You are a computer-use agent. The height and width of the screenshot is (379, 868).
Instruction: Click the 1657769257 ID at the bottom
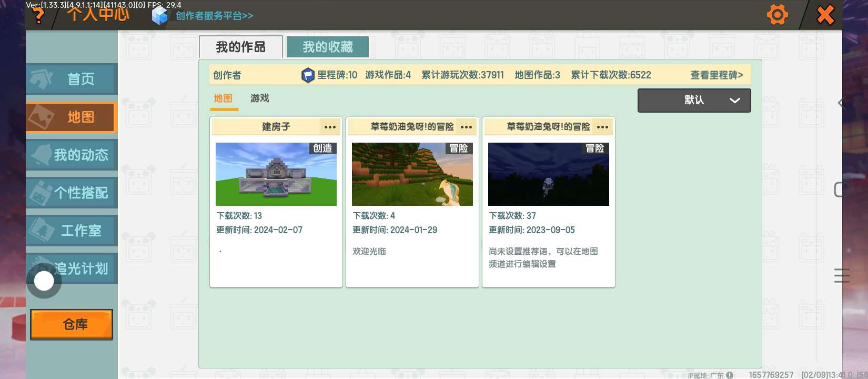[771, 375]
